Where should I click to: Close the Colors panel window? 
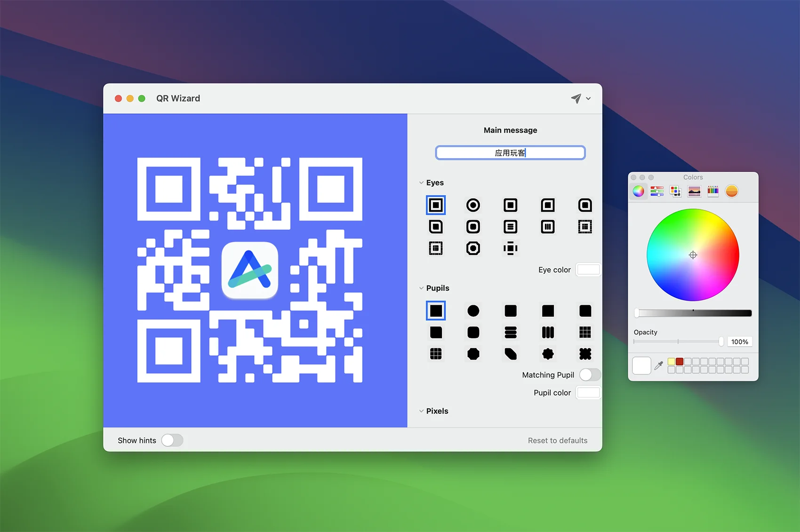634,177
